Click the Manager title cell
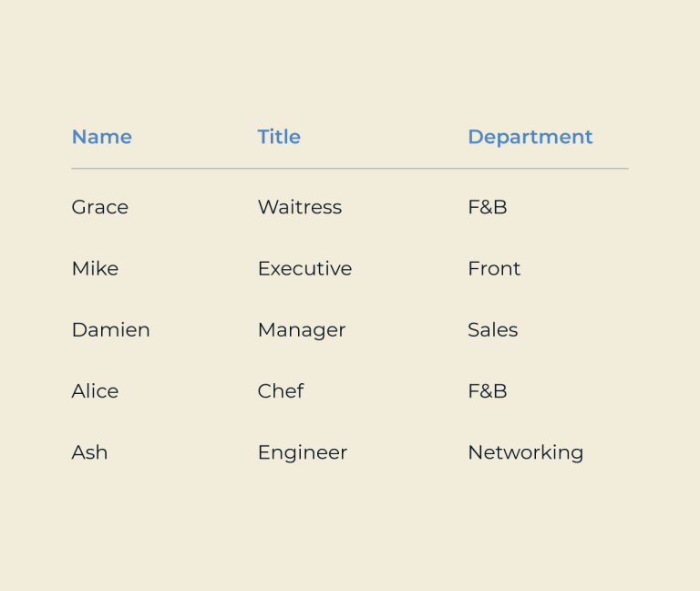This screenshot has height=591, width=700. [x=302, y=330]
